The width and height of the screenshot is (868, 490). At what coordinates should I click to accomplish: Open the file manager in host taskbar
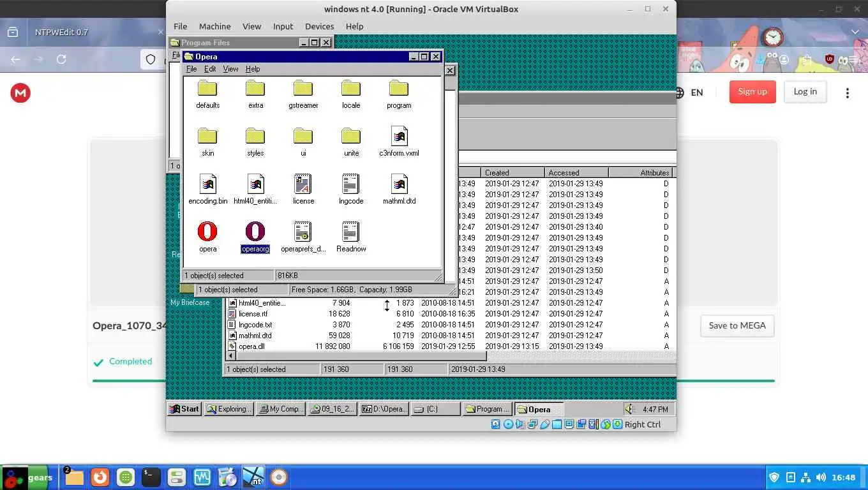tap(74, 477)
